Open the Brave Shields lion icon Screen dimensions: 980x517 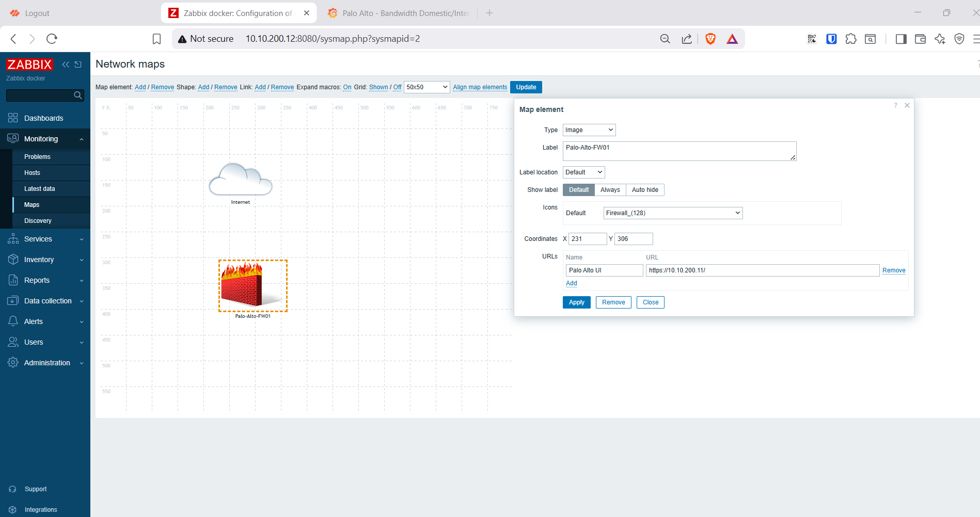[710, 39]
